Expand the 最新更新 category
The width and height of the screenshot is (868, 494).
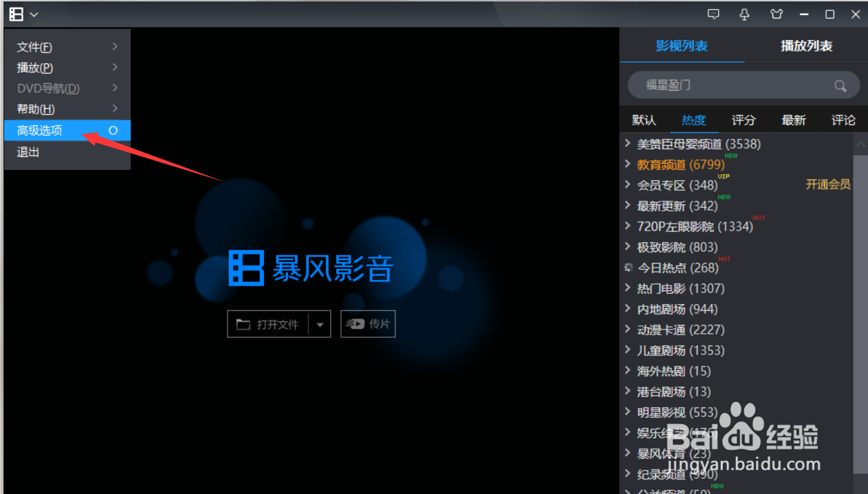click(x=627, y=205)
